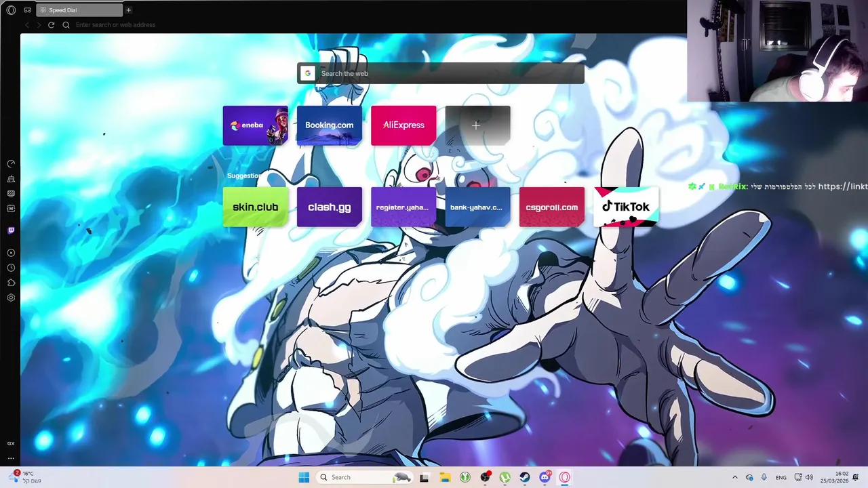The height and width of the screenshot is (488, 868).
Task: Open OBS Studio from the taskbar
Action: point(485,477)
